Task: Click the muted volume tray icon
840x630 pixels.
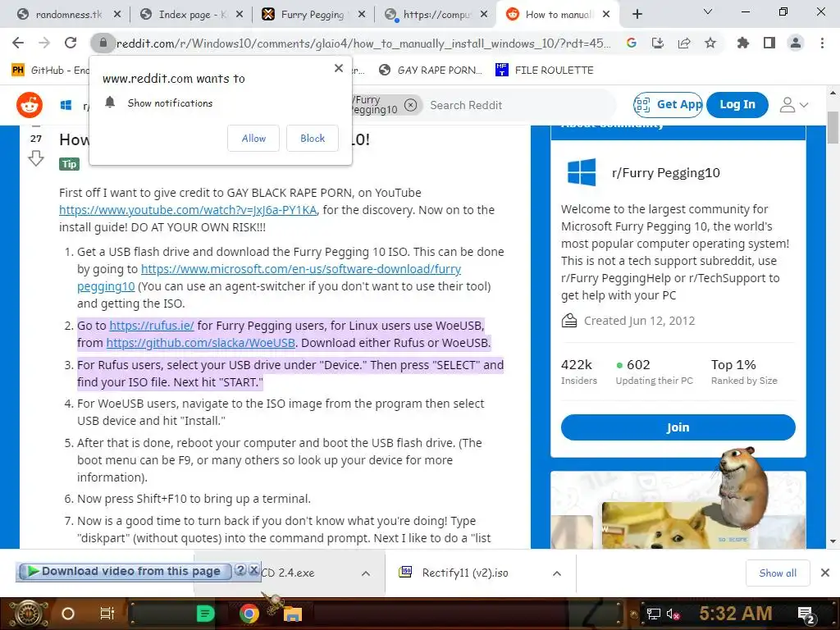Action: point(673,614)
